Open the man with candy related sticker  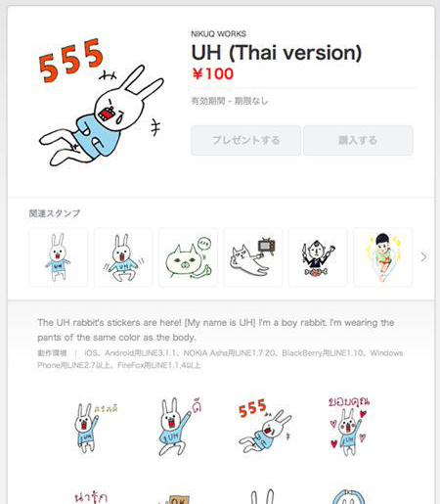pyautogui.click(x=318, y=257)
